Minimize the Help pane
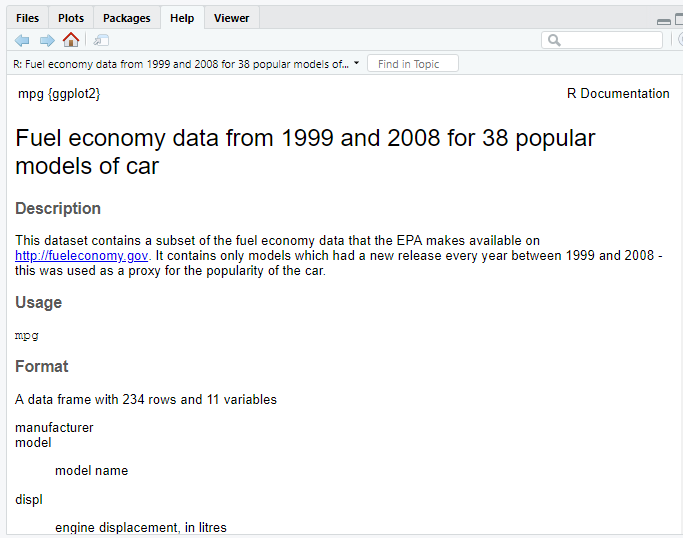 [663, 21]
